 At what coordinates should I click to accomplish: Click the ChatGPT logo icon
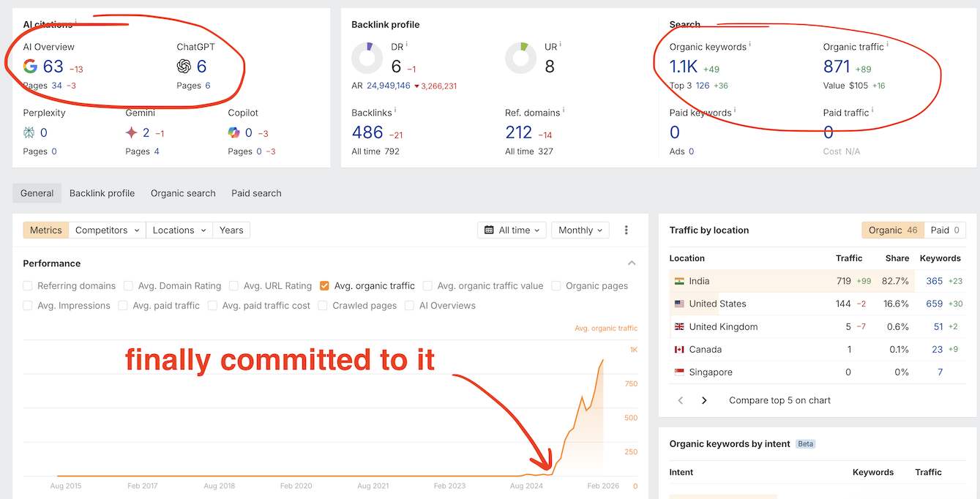click(x=184, y=67)
